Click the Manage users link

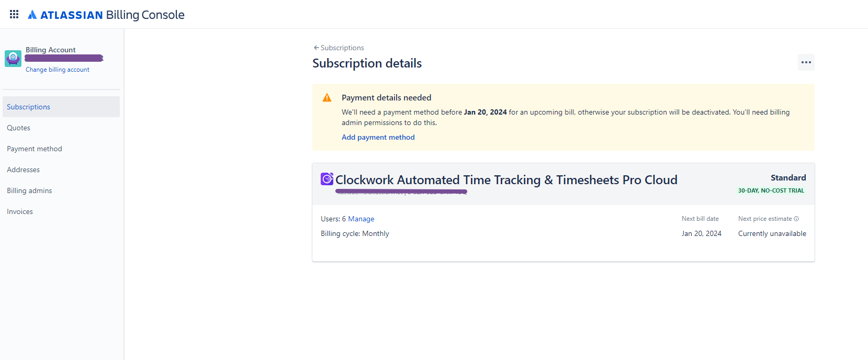(x=361, y=219)
